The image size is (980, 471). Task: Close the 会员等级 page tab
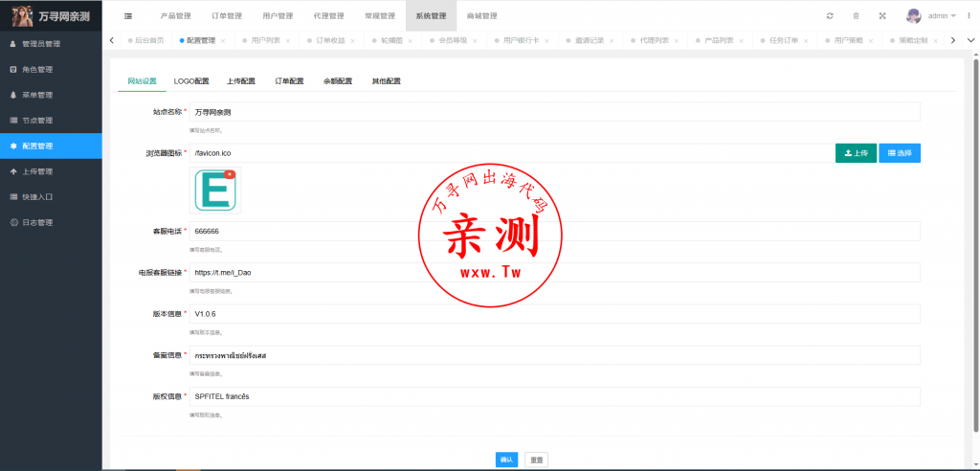(475, 40)
